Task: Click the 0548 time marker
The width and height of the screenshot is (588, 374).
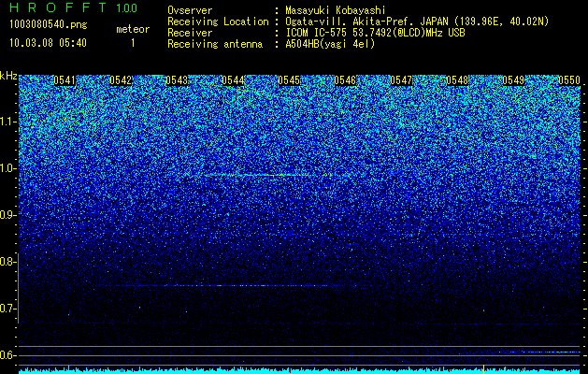Action: click(457, 80)
